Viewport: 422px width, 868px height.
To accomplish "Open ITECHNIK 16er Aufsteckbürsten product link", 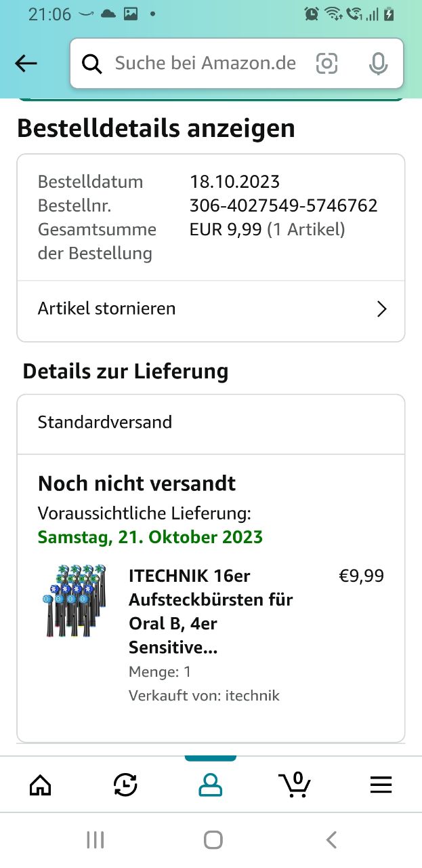I will [210, 612].
